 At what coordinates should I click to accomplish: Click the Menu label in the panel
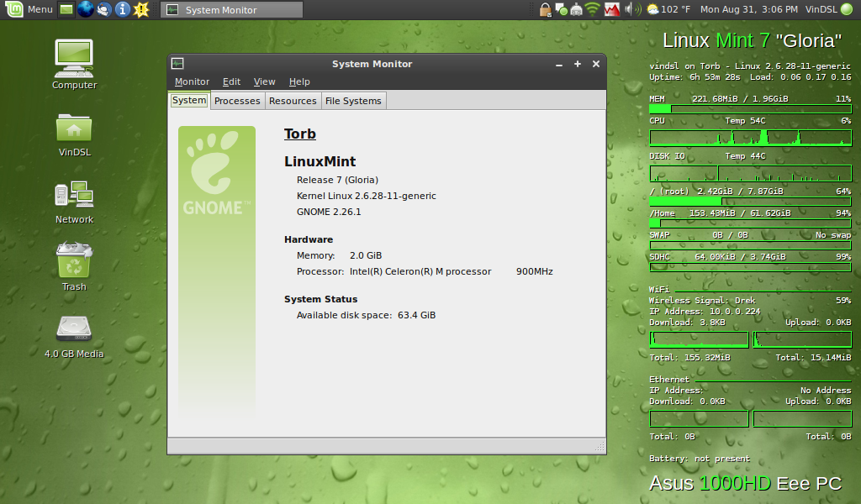40,9
